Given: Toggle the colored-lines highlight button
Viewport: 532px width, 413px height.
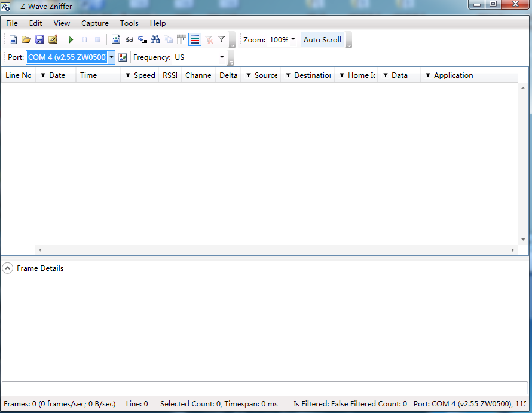Looking at the screenshot, I should tap(195, 39).
